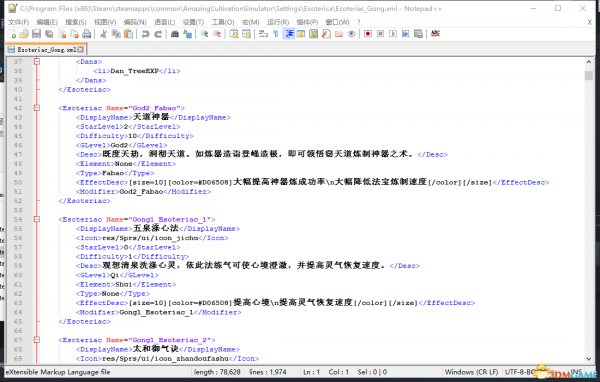The width and height of the screenshot is (600, 382).
Task: Open the 视图(V) menu
Action: pos(105,22)
